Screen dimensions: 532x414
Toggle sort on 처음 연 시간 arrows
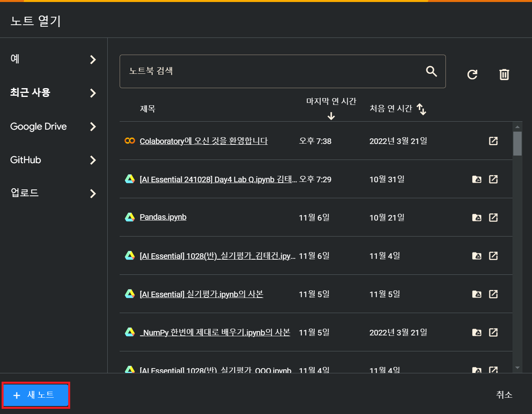(x=422, y=109)
